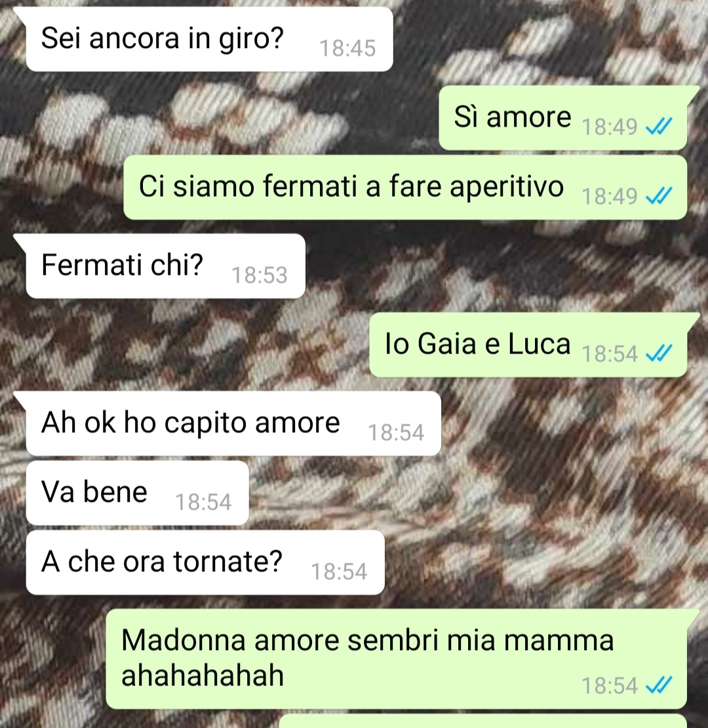Tap the read ticks on "Io Gaia e Luca"
Image resolution: width=708 pixels, height=728 pixels.
coord(659,354)
